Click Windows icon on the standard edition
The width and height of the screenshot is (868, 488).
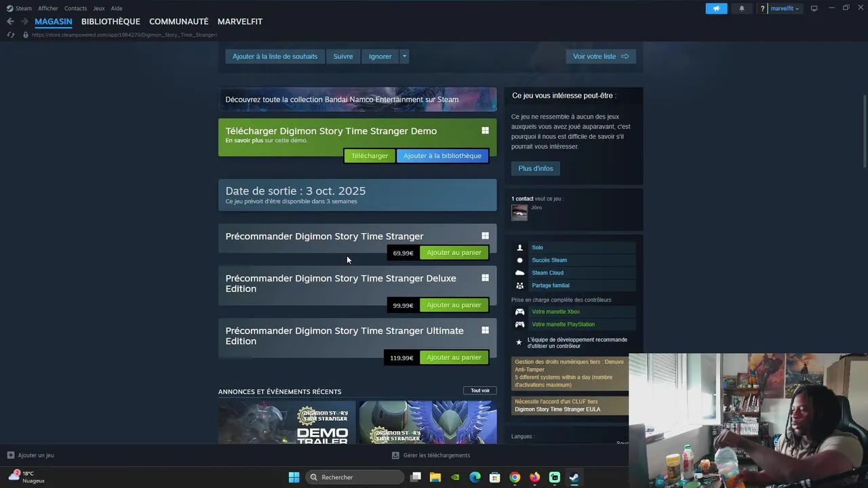(485, 236)
